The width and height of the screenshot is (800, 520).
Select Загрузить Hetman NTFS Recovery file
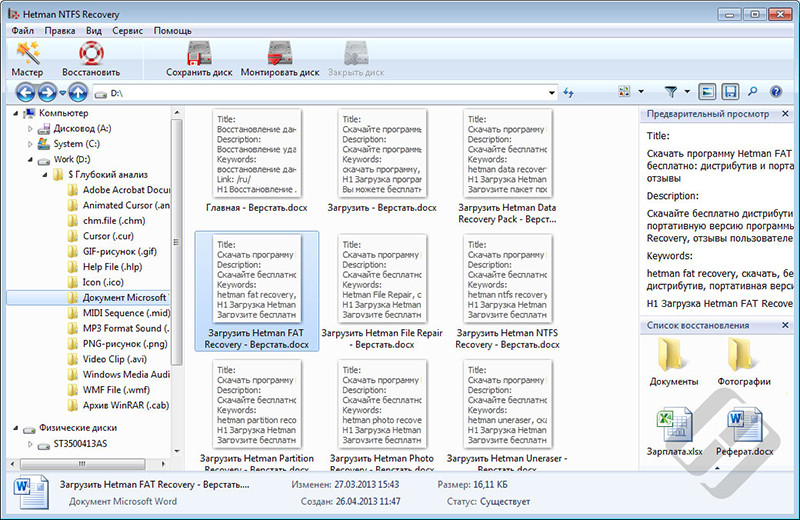pos(507,292)
